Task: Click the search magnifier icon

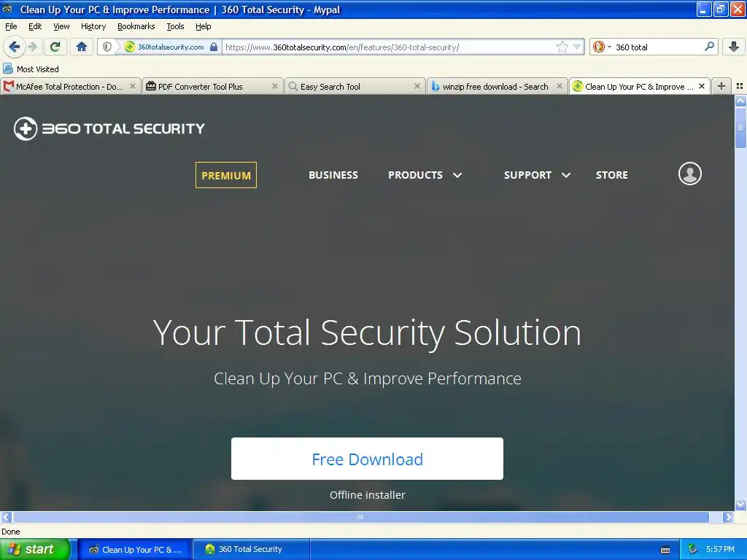Action: pyautogui.click(x=709, y=47)
